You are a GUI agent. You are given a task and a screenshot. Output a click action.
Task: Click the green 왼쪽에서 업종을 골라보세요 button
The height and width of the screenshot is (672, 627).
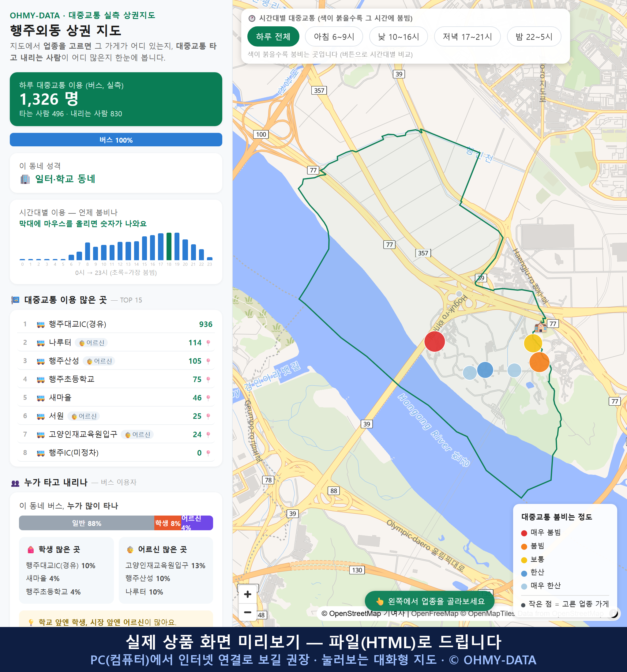coord(430,601)
